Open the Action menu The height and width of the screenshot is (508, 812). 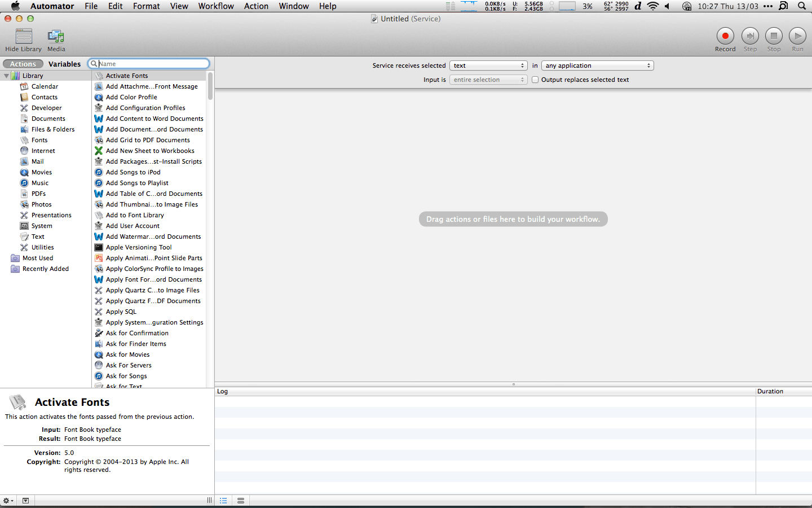click(256, 6)
